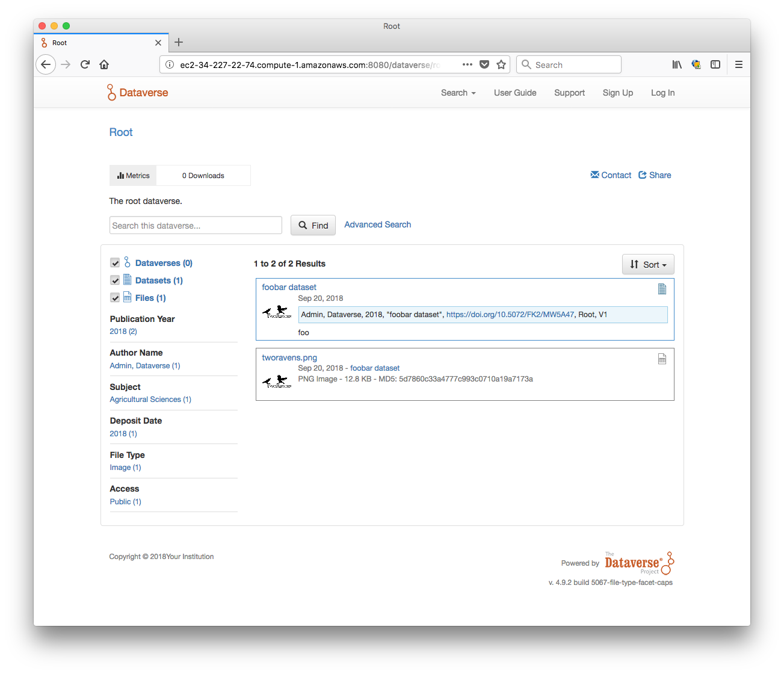Uncheck the Files filter checkbox
Screen dimensions: 784x674
(x=115, y=298)
